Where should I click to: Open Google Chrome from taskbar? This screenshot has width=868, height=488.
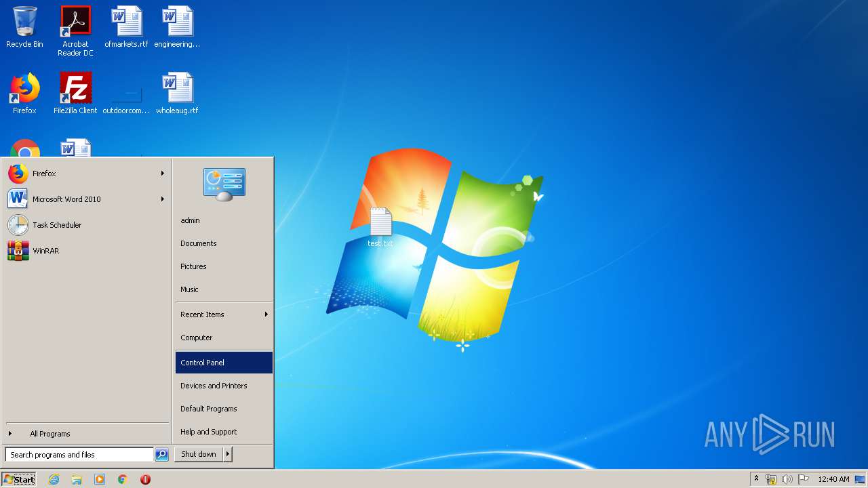(123, 479)
